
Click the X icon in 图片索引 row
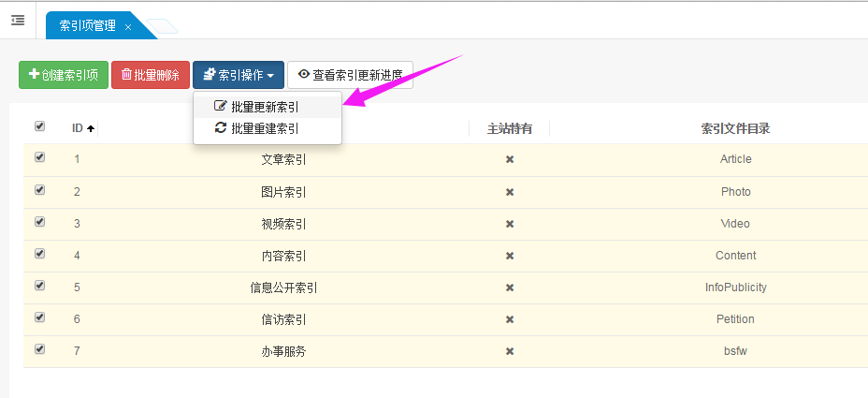(x=510, y=192)
